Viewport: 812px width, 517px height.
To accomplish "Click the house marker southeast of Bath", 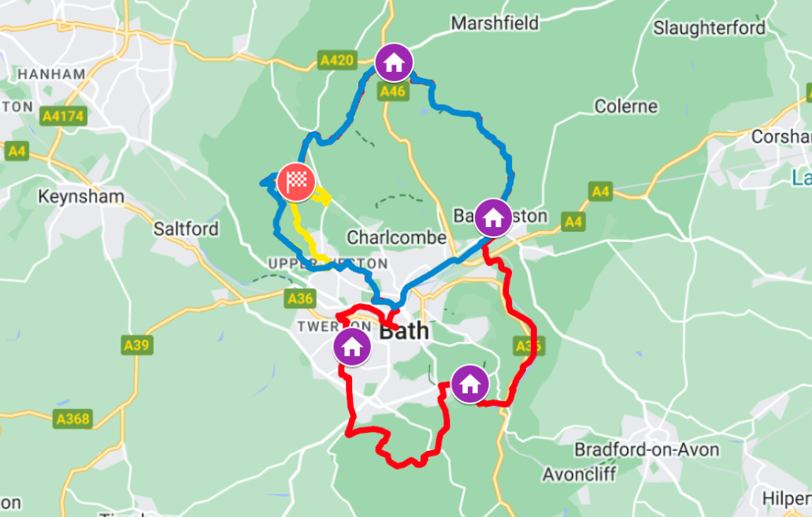I will click(x=469, y=385).
